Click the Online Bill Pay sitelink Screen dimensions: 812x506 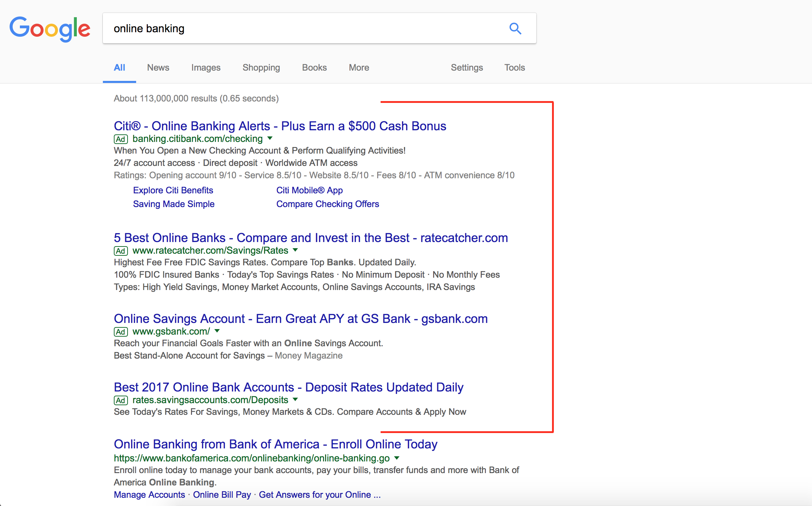(x=222, y=495)
